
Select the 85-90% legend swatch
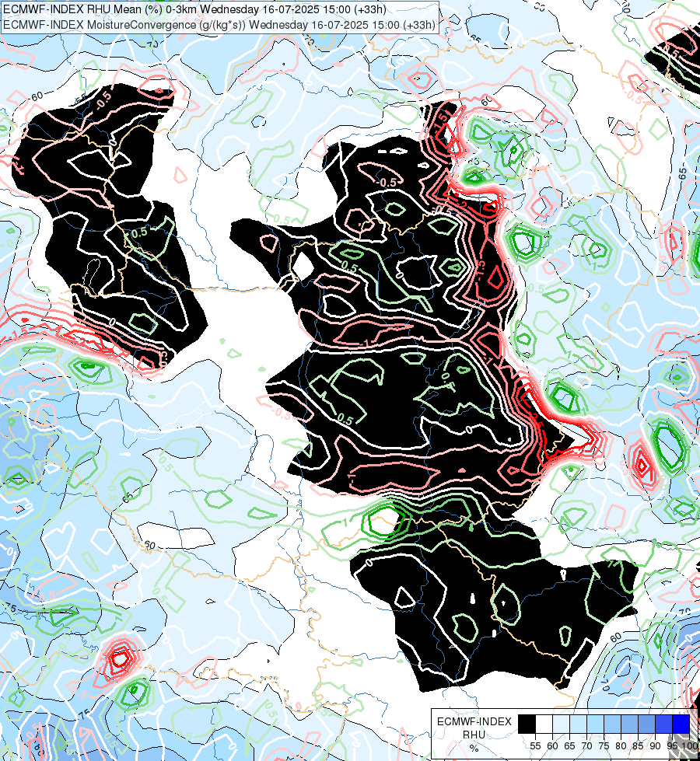coord(646,724)
